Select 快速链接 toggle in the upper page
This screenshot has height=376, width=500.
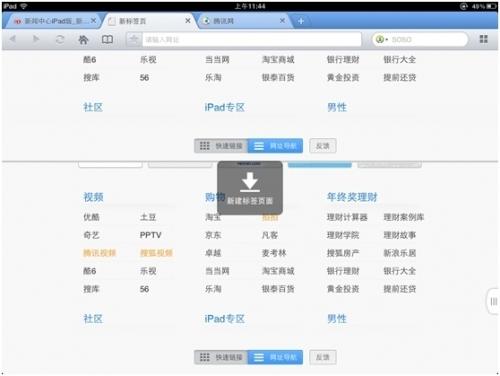[221, 146]
